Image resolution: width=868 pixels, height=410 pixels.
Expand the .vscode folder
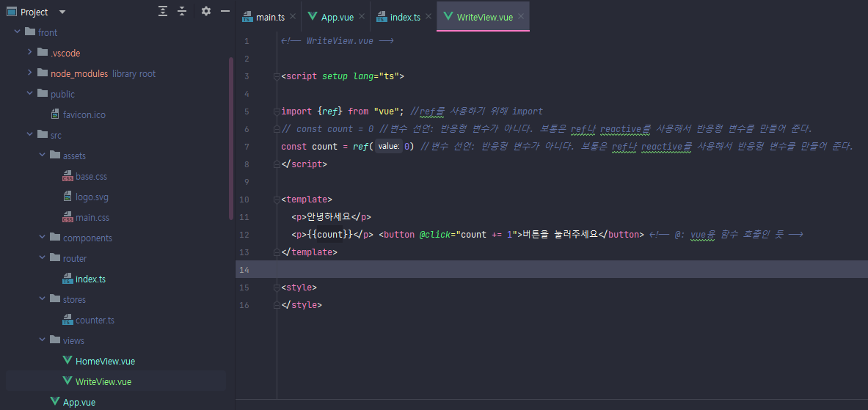pyautogui.click(x=29, y=53)
